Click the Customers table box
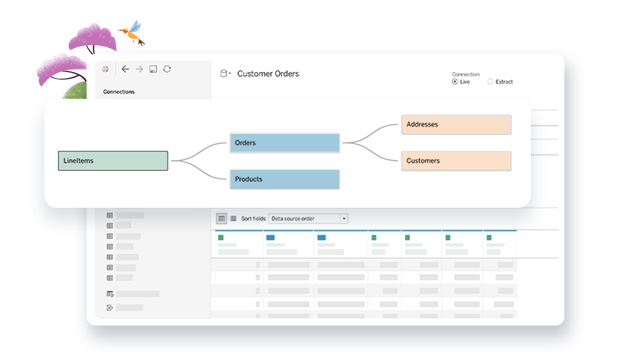This screenshot has width=644, height=362. tap(456, 161)
